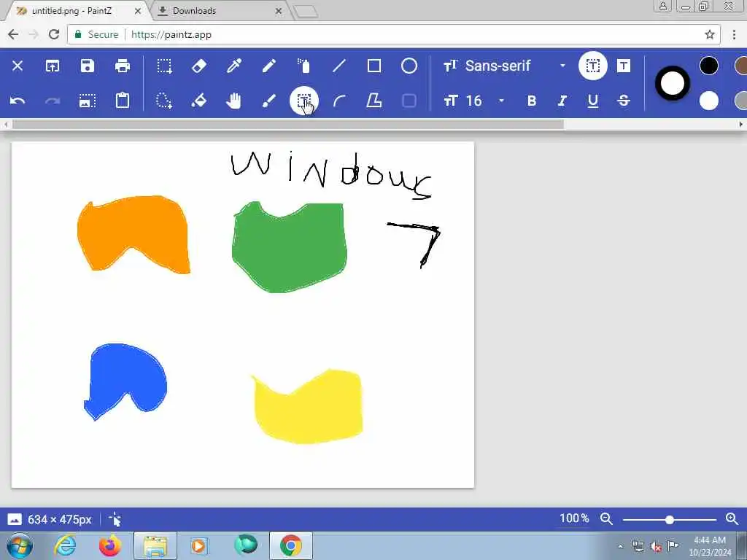Select the Curve tool

coord(338,101)
